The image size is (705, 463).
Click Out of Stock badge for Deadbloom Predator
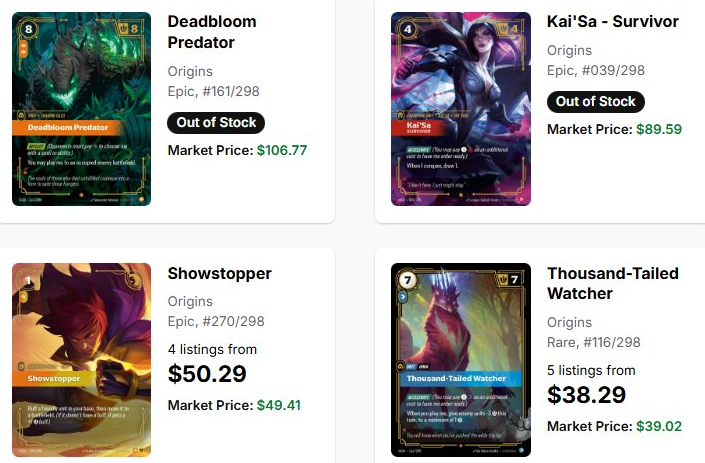pos(216,123)
